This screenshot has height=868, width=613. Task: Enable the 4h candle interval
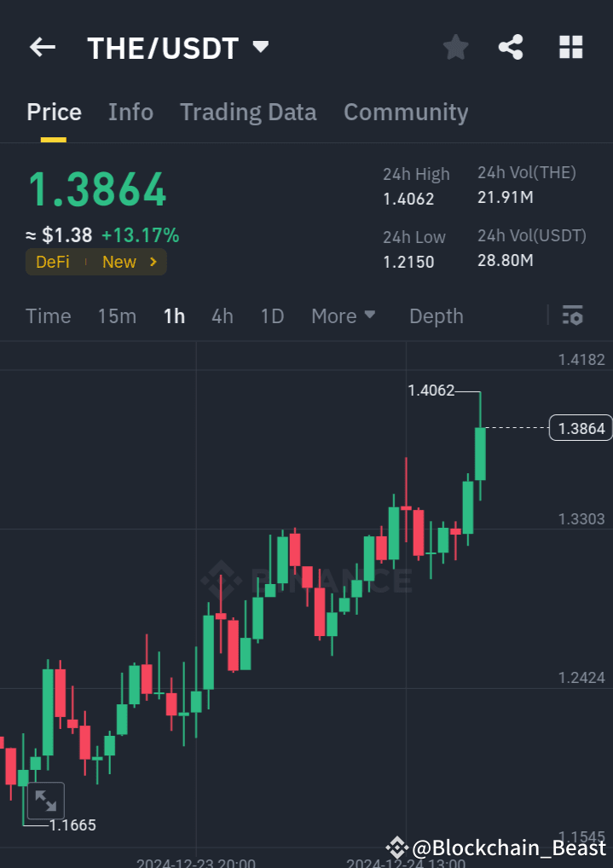[x=222, y=315]
